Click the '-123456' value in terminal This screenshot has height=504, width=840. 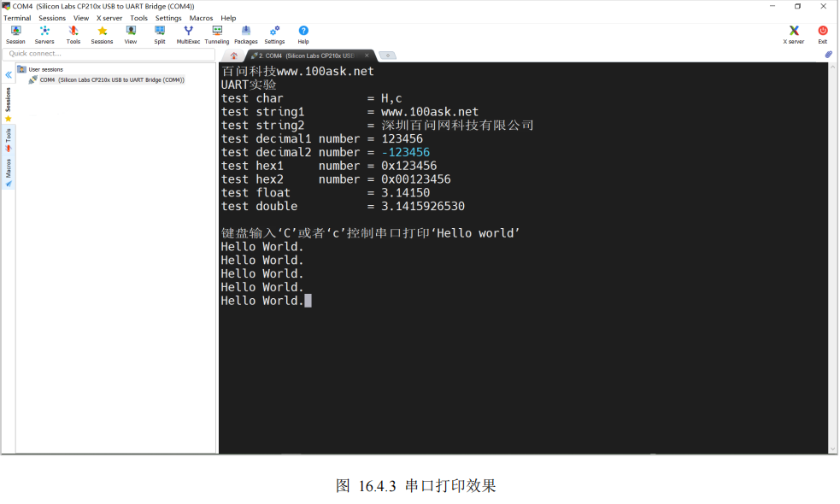[406, 153]
